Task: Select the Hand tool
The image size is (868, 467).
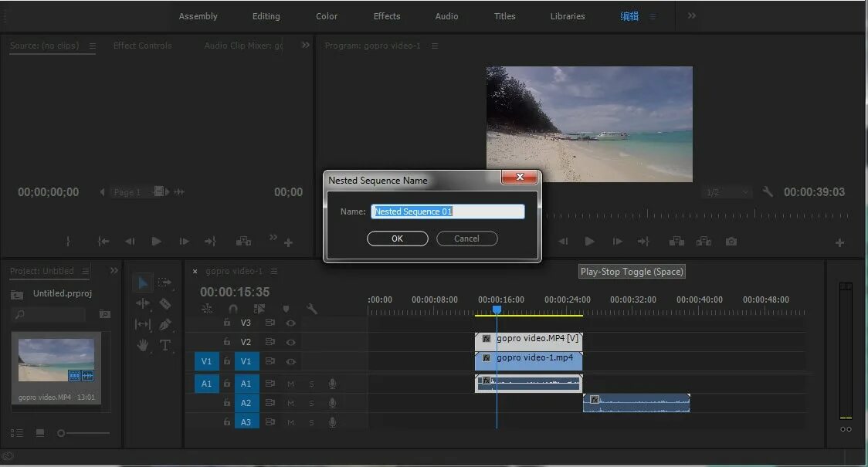Action: pyautogui.click(x=143, y=345)
